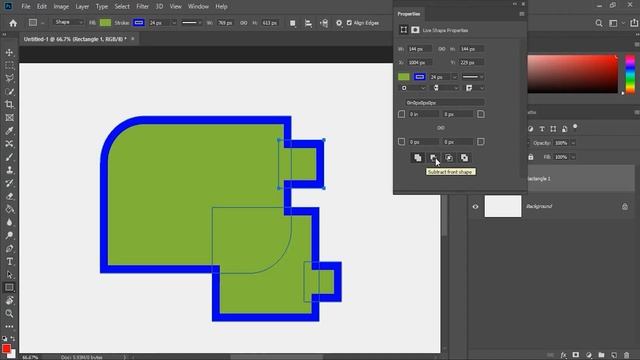
Task: Select the Blur tool
Action: [x=9, y=222]
